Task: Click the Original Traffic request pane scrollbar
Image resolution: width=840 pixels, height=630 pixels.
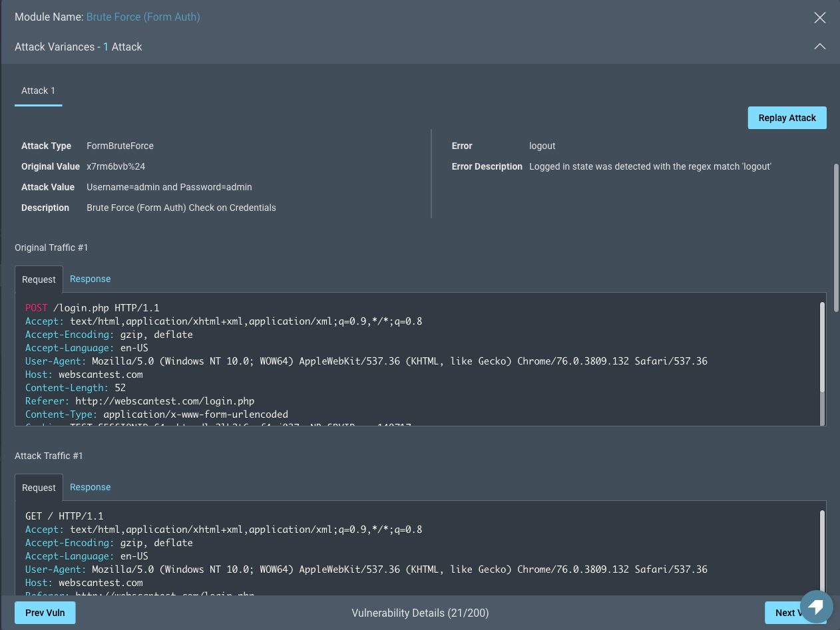Action: [822, 346]
